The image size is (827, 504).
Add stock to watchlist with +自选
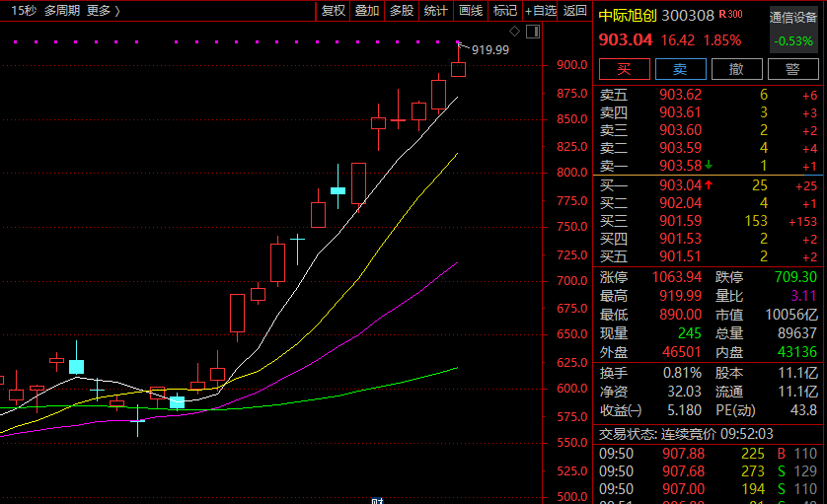541,11
